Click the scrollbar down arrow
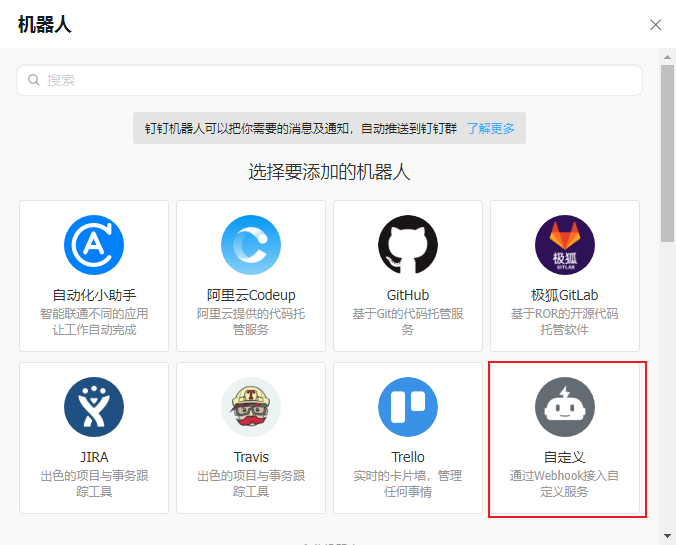This screenshot has width=676, height=545. (x=667, y=536)
